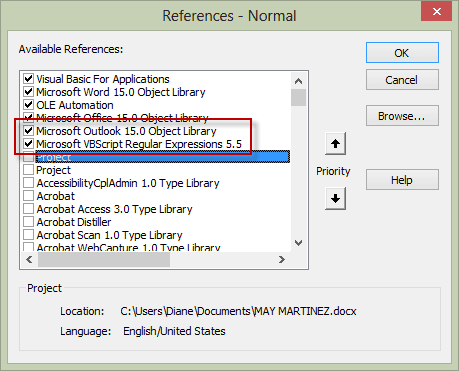459x371 pixels.
Task: Uncheck Microsoft Outlook 15.0 Object Library
Action: point(29,131)
